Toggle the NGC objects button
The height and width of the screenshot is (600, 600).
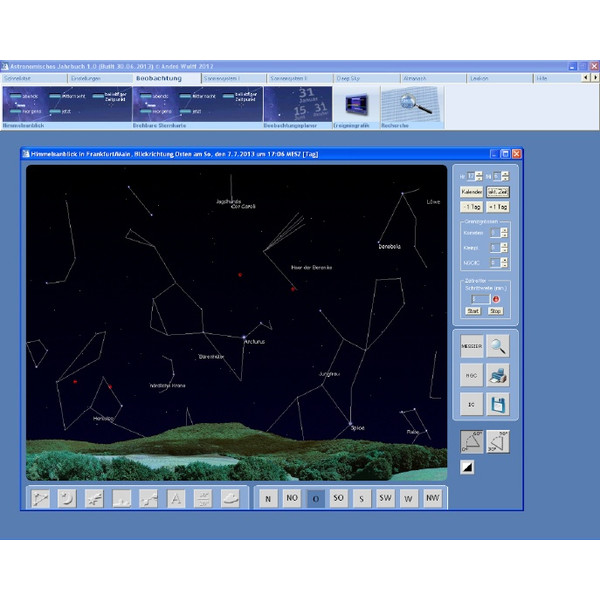click(x=471, y=375)
